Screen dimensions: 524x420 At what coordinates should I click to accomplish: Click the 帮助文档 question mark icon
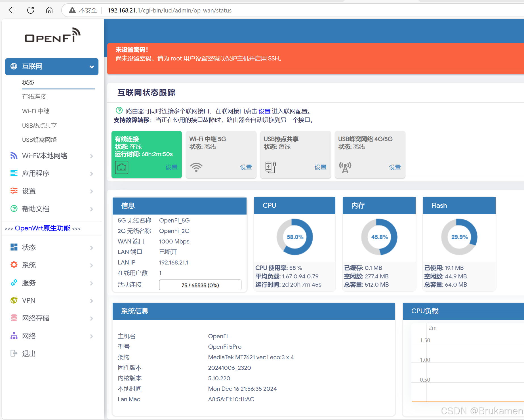14,209
